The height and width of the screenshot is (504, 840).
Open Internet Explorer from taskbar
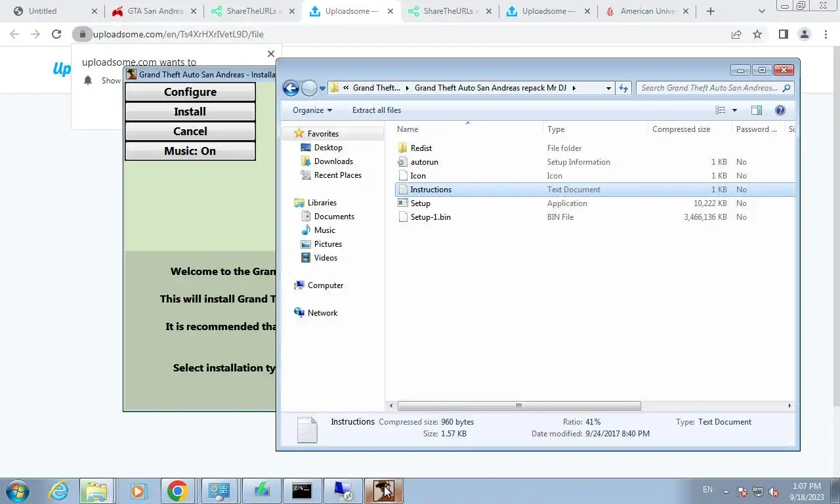[59, 490]
